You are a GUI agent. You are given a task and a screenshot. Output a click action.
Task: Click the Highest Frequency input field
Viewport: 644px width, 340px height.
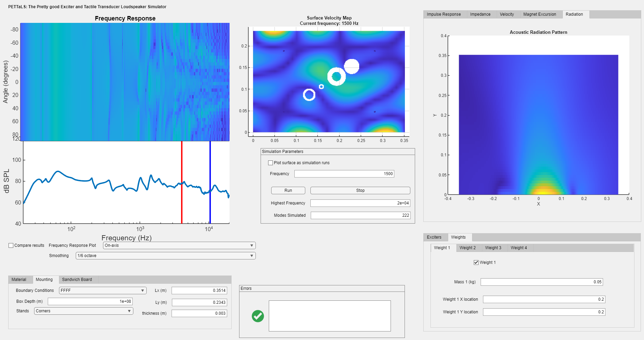coord(360,203)
